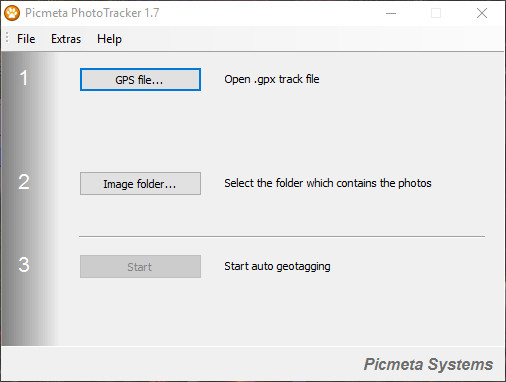The height and width of the screenshot is (382, 506).
Task: Click the horizontal separator line above Start
Action: coord(282,236)
